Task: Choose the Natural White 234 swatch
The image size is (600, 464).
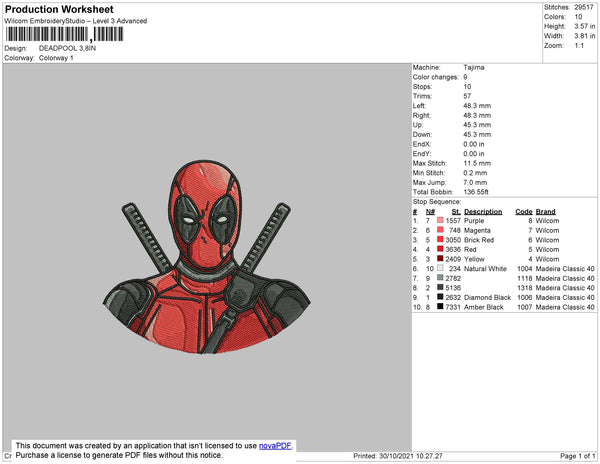Action: click(x=440, y=268)
